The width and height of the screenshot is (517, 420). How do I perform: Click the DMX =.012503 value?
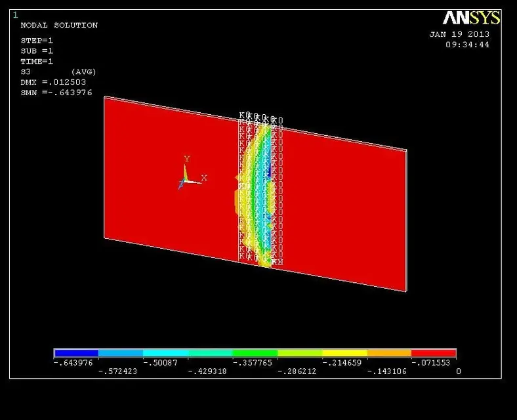point(53,82)
